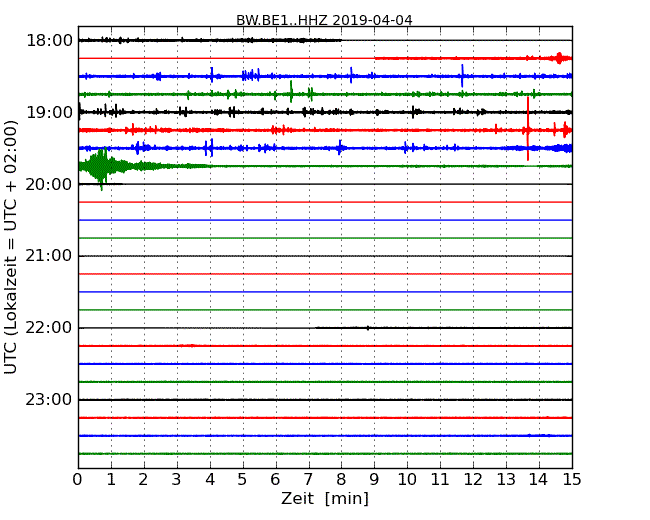Click x-axis tick label 5

click(x=243, y=479)
